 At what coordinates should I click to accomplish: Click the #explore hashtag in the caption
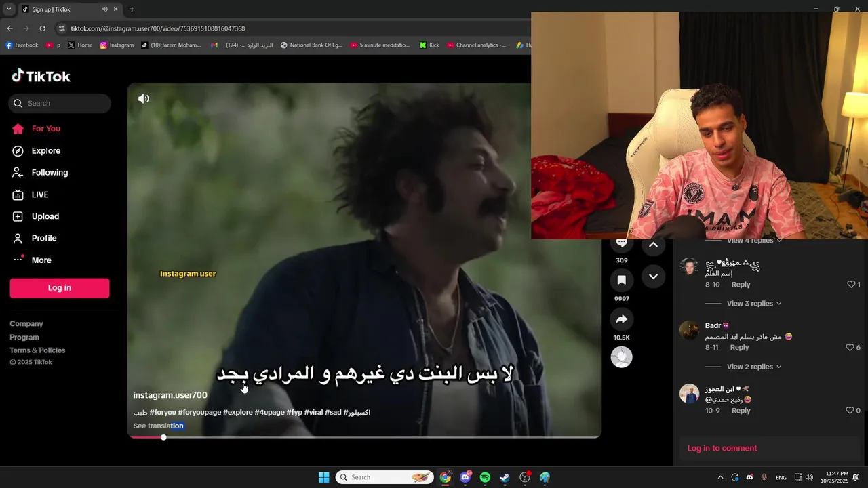(x=237, y=412)
